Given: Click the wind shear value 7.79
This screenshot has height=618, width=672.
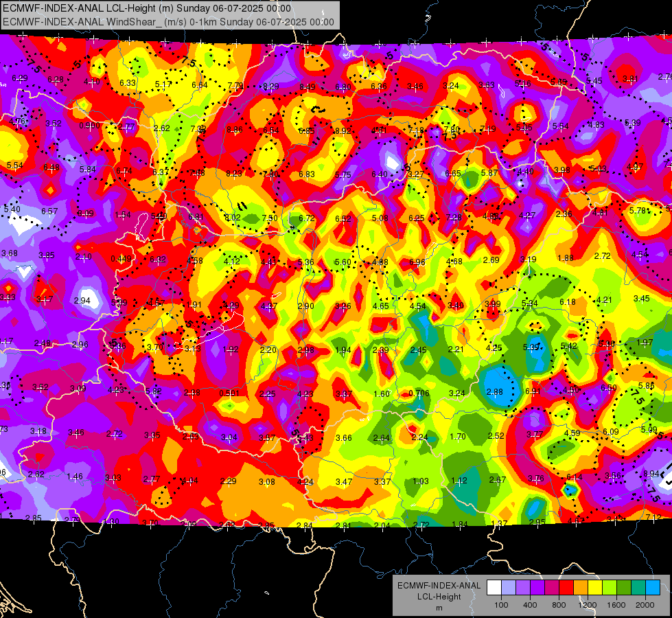Looking at the screenshot, I should (x=235, y=85).
